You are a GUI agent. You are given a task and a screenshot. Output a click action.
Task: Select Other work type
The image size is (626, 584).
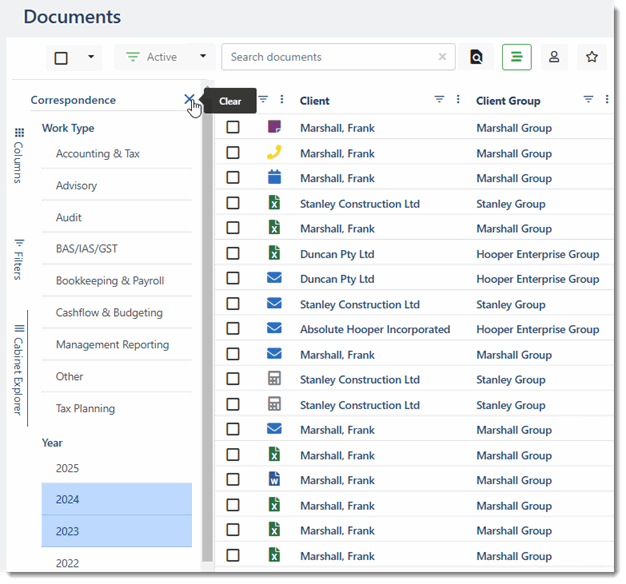[x=117, y=376]
